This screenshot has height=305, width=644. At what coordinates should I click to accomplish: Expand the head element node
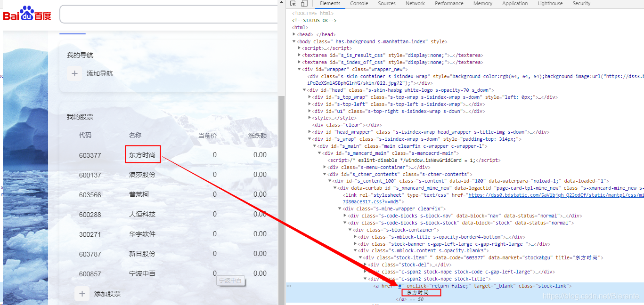(294, 34)
